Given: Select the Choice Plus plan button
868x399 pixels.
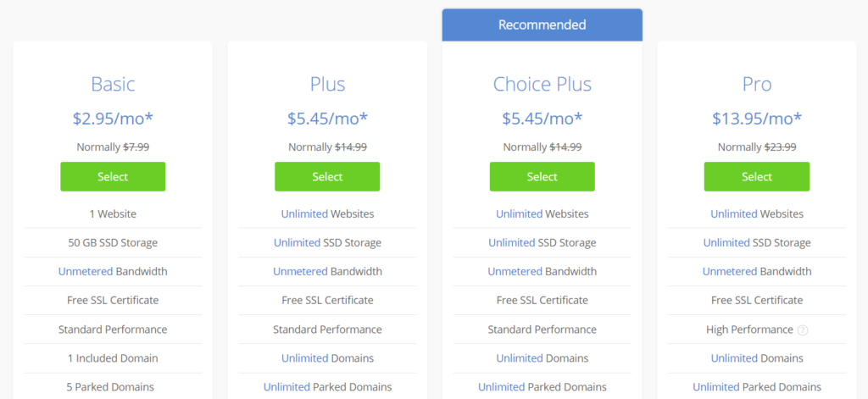Looking at the screenshot, I should tap(542, 176).
